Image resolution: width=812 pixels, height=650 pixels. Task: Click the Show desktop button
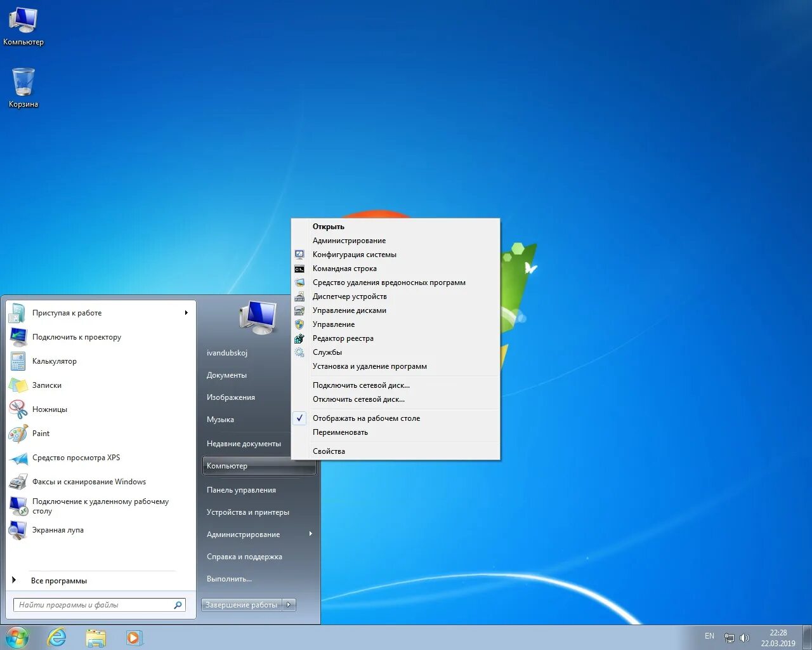click(x=807, y=637)
